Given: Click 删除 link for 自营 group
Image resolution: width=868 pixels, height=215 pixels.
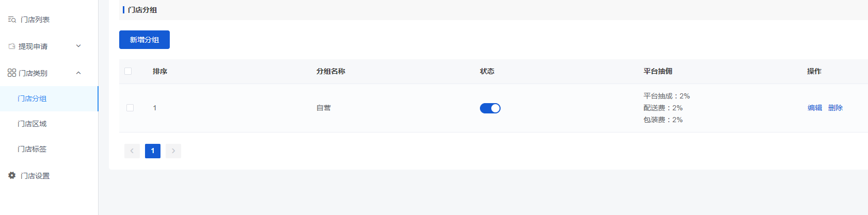Looking at the screenshot, I should click(x=835, y=108).
